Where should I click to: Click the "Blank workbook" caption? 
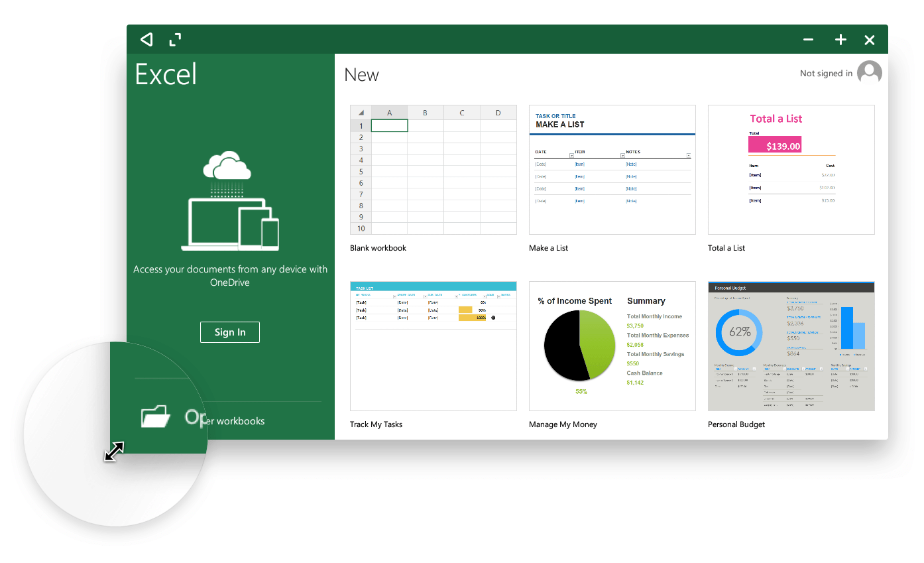pyautogui.click(x=378, y=248)
